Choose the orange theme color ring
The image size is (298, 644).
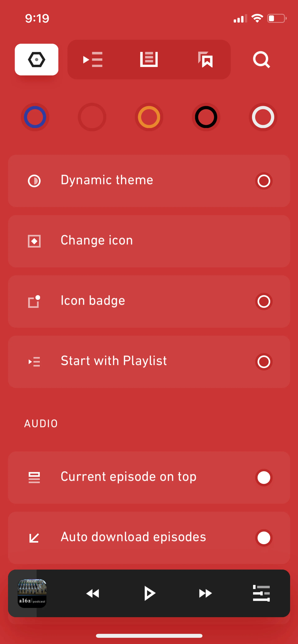pos(149,117)
